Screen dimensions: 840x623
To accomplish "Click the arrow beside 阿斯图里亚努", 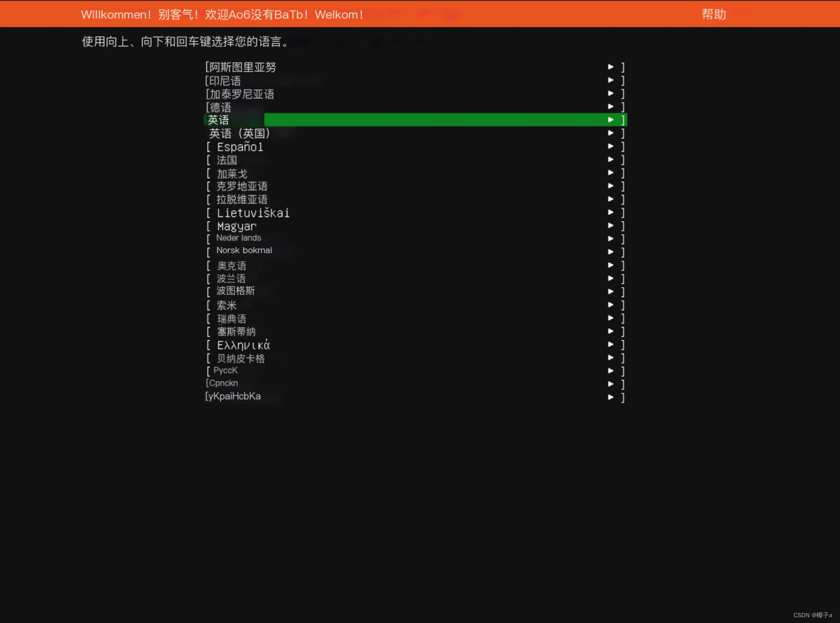I will 610,67.
